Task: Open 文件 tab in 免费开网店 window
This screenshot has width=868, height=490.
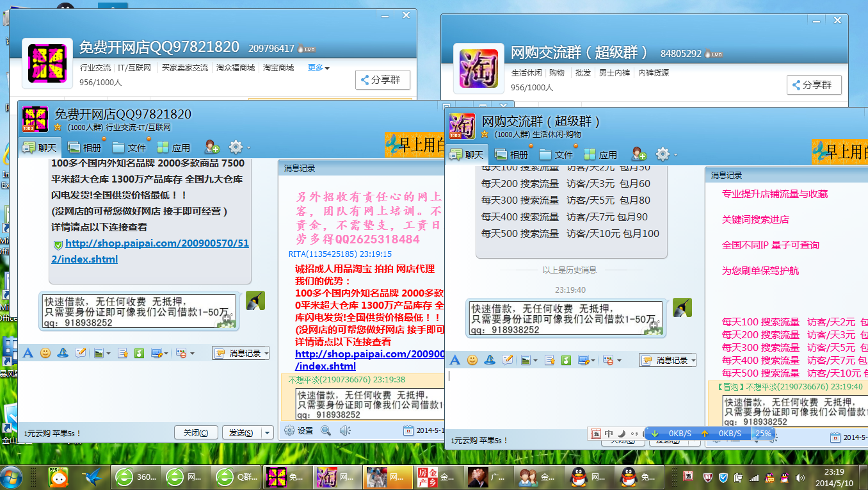Action: pos(129,147)
